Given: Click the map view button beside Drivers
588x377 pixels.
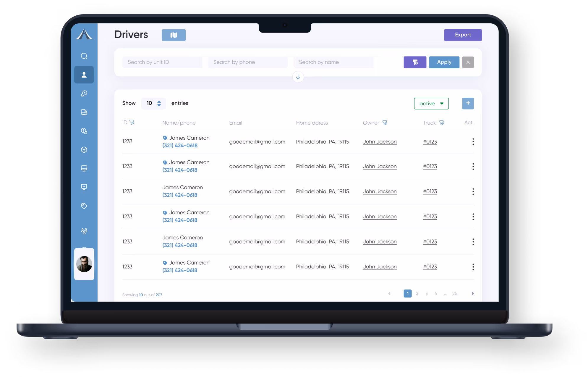Looking at the screenshot, I should pos(174,35).
